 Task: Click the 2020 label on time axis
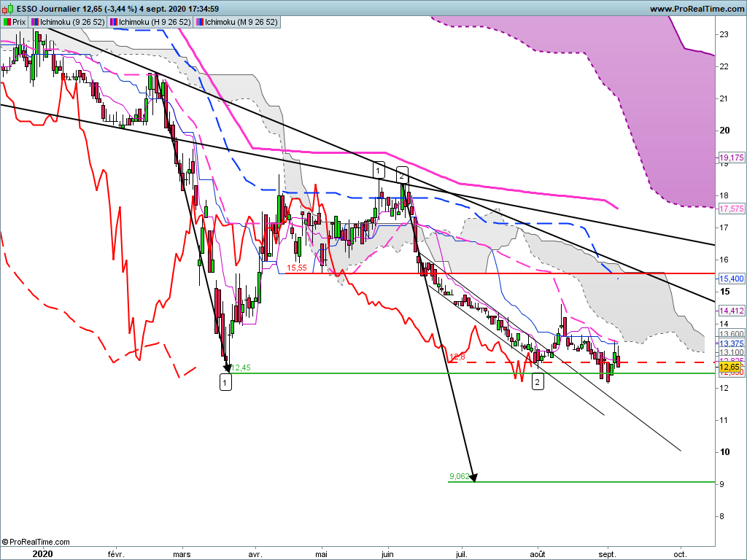(x=42, y=554)
